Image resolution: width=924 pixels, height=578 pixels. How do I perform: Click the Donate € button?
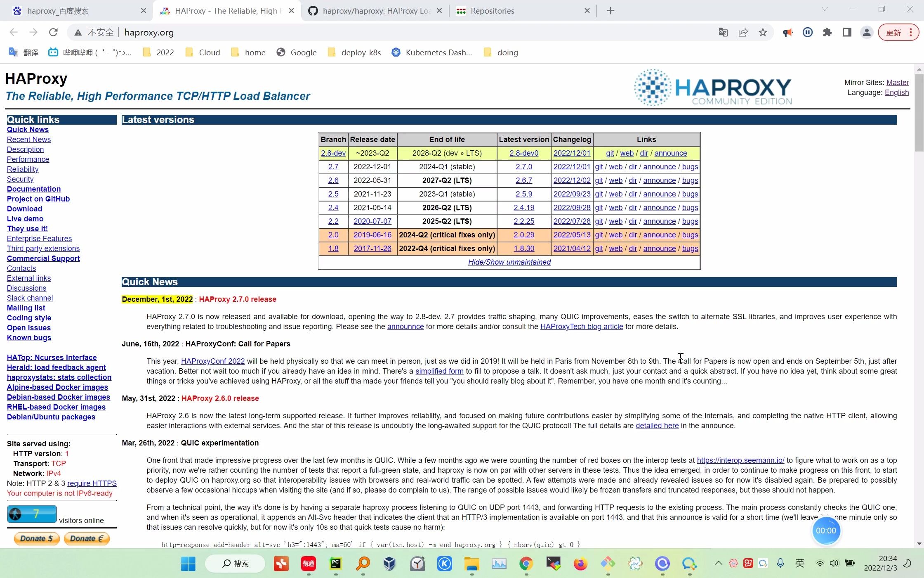87,538
